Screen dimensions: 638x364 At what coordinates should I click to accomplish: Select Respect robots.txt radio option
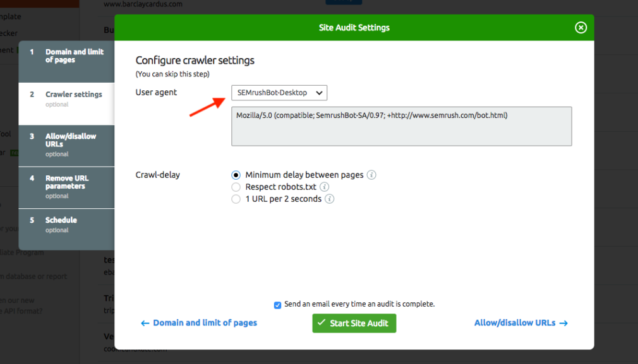pos(236,187)
